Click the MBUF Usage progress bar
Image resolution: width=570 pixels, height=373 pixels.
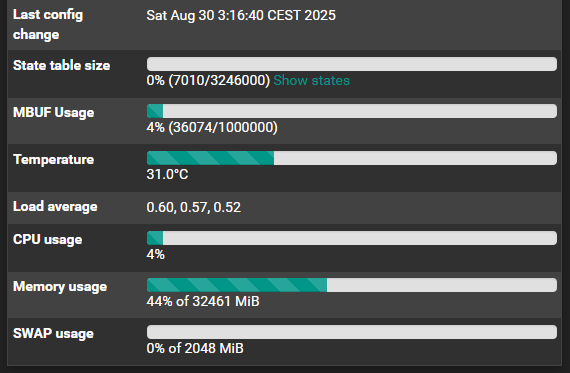pos(352,111)
